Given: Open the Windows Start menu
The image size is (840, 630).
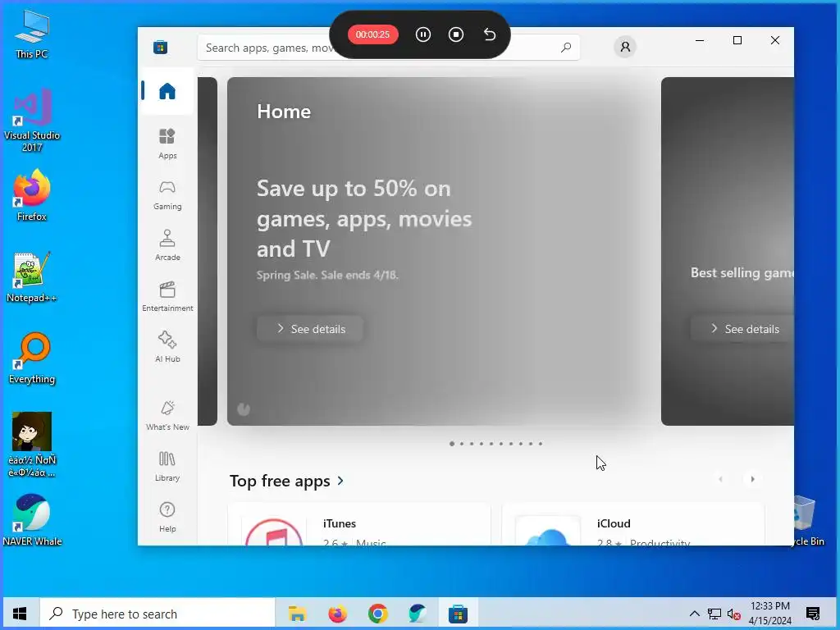Looking at the screenshot, I should coord(20,614).
